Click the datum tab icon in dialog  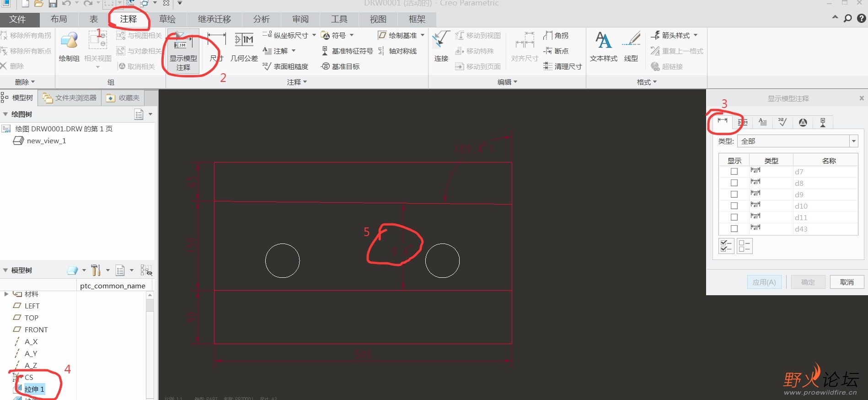point(823,122)
